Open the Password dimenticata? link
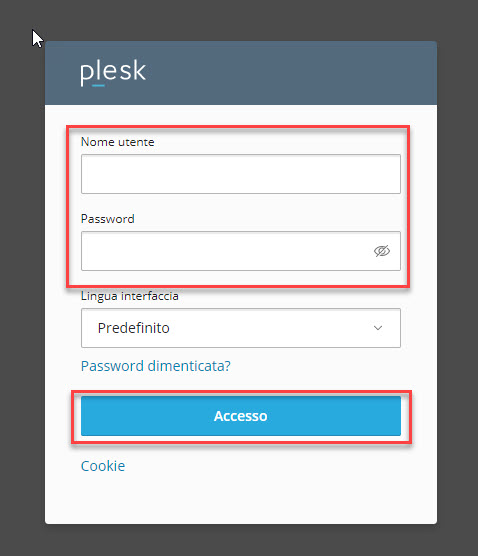This screenshot has width=478, height=556. click(x=156, y=366)
